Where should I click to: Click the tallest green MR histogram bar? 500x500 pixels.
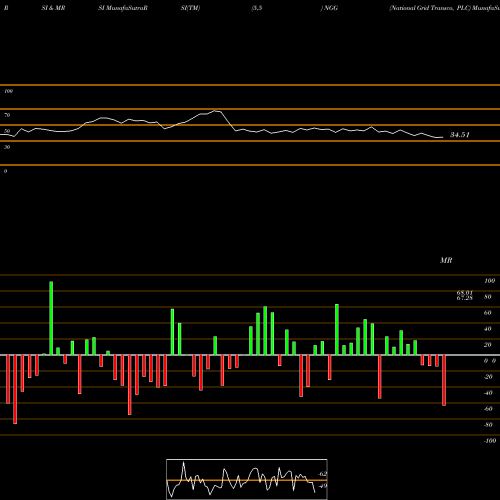point(51,318)
